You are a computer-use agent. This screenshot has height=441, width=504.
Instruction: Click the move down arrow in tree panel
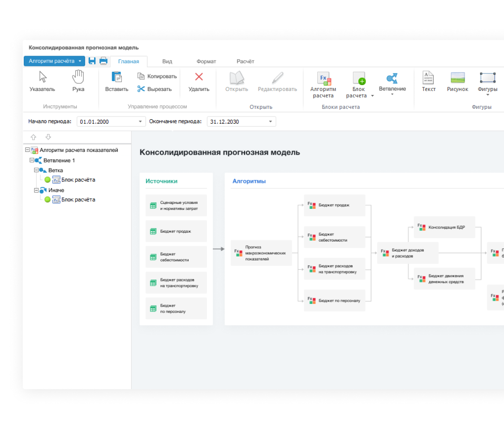pyautogui.click(x=48, y=137)
